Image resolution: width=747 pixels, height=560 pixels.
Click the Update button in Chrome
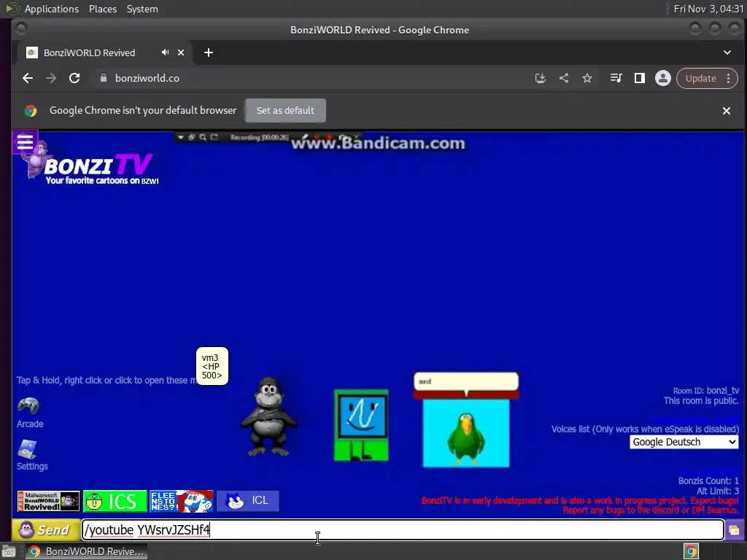[x=700, y=78]
